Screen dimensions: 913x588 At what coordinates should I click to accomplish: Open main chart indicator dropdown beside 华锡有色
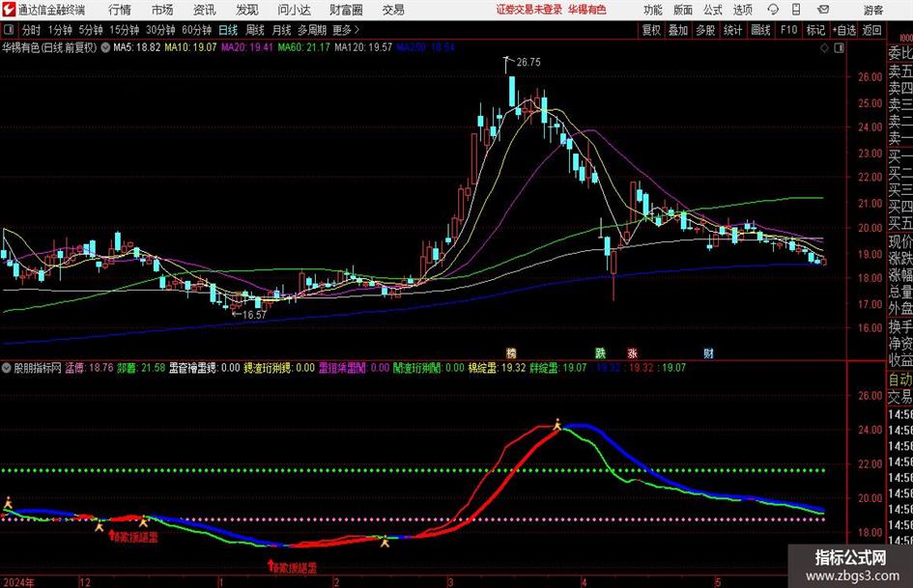pos(105,47)
